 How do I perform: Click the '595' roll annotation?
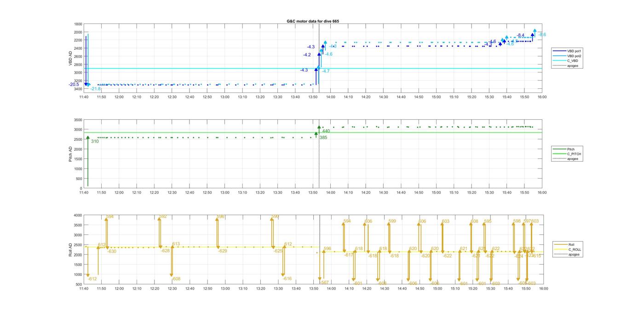pyautogui.click(x=488, y=221)
